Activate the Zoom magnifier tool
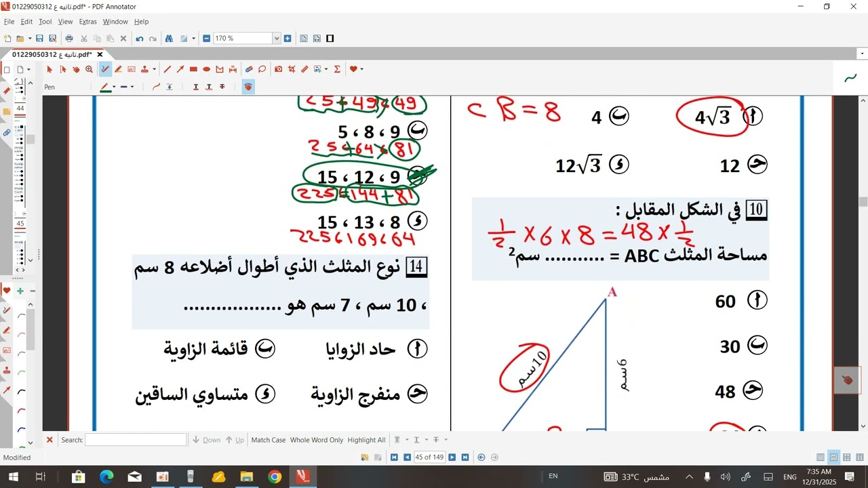The height and width of the screenshot is (488, 868). (x=89, y=69)
